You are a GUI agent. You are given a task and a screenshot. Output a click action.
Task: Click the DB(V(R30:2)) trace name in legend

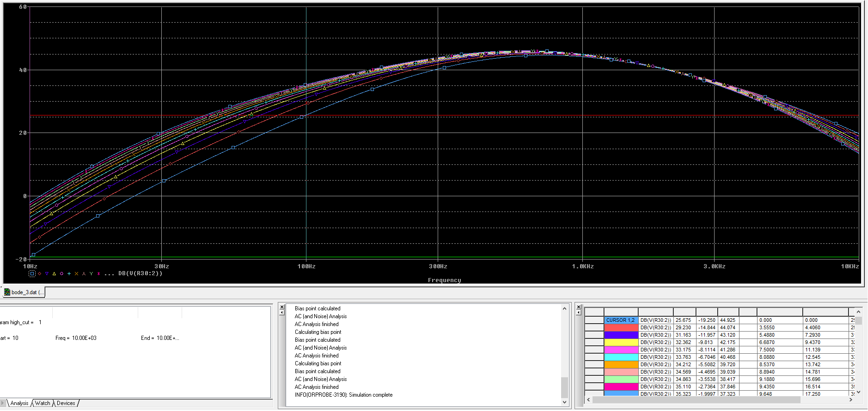point(141,273)
